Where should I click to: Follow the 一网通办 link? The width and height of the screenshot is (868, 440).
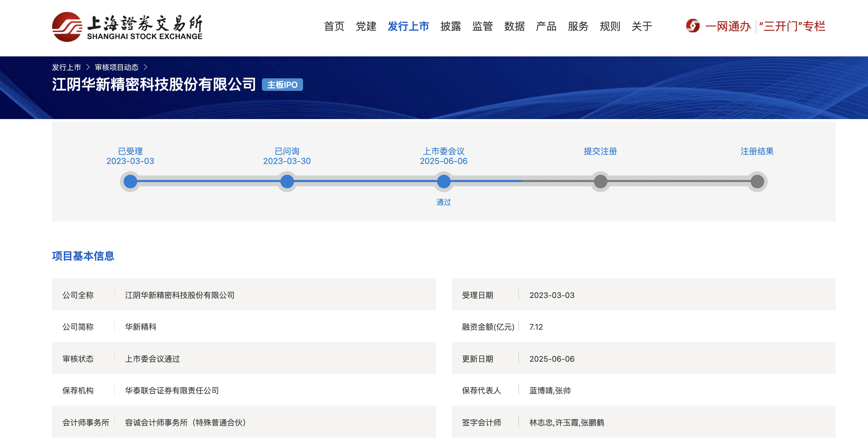[x=728, y=26]
